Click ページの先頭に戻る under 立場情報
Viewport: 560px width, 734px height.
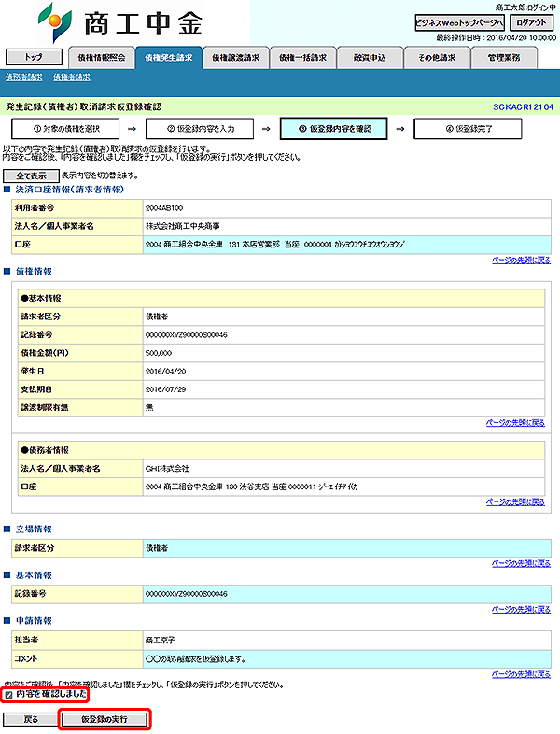click(521, 563)
